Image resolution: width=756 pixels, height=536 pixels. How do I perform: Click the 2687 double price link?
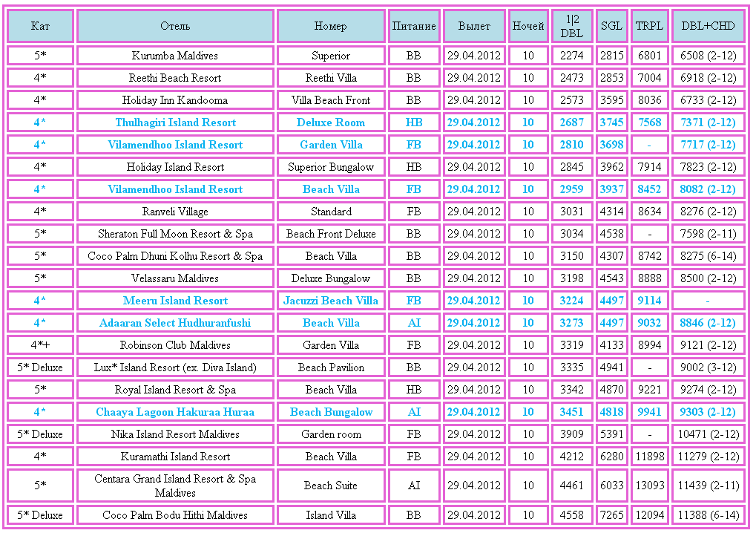(x=571, y=122)
